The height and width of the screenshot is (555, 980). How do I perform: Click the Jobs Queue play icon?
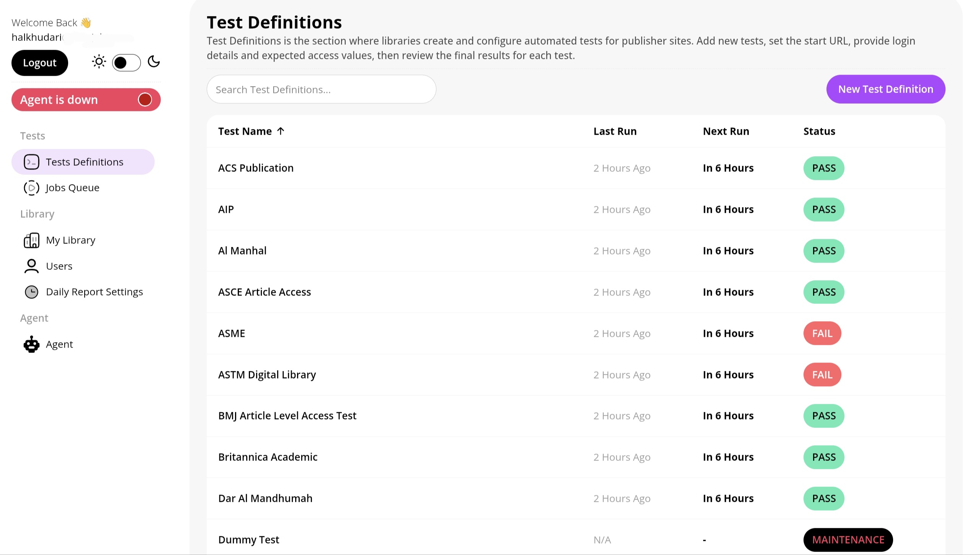[x=31, y=188]
